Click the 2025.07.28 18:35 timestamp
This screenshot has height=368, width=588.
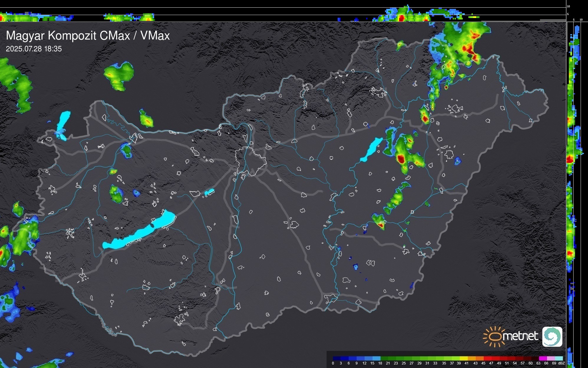click(34, 49)
